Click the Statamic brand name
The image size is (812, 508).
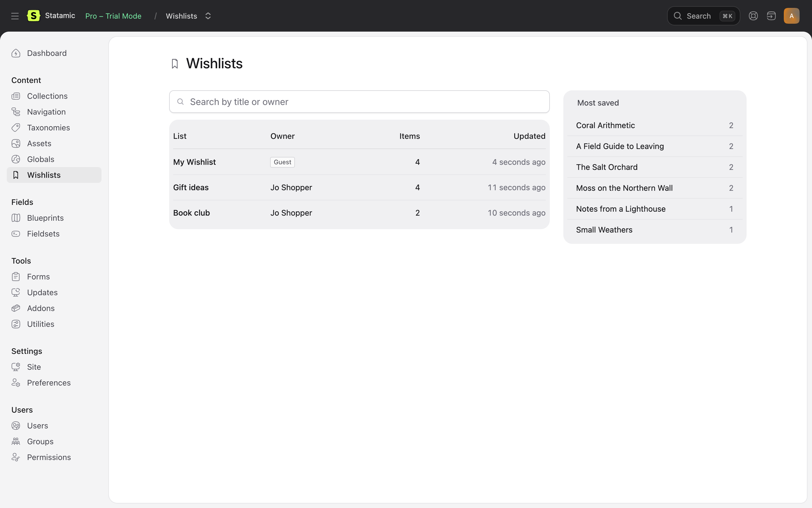point(60,16)
